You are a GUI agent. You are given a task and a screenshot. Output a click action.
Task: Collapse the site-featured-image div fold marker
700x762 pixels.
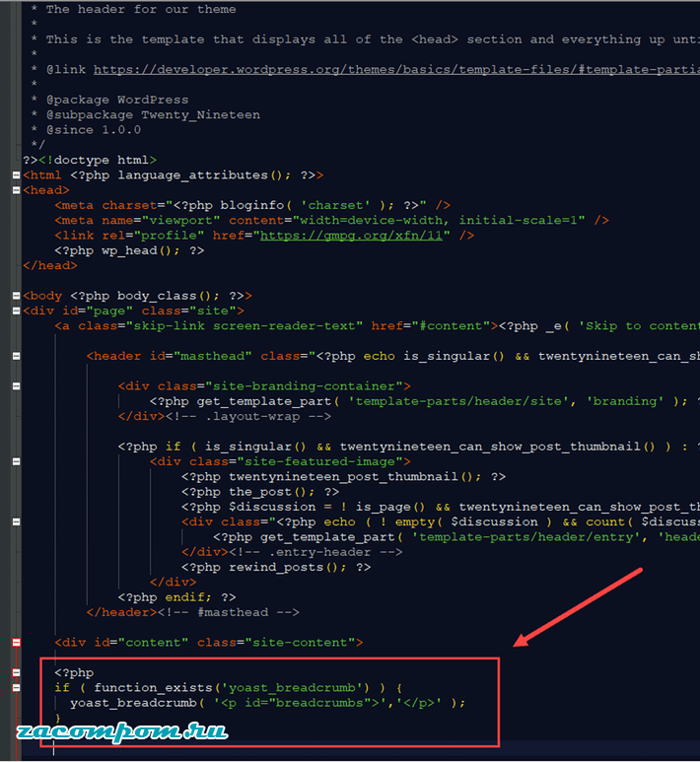[16, 461]
